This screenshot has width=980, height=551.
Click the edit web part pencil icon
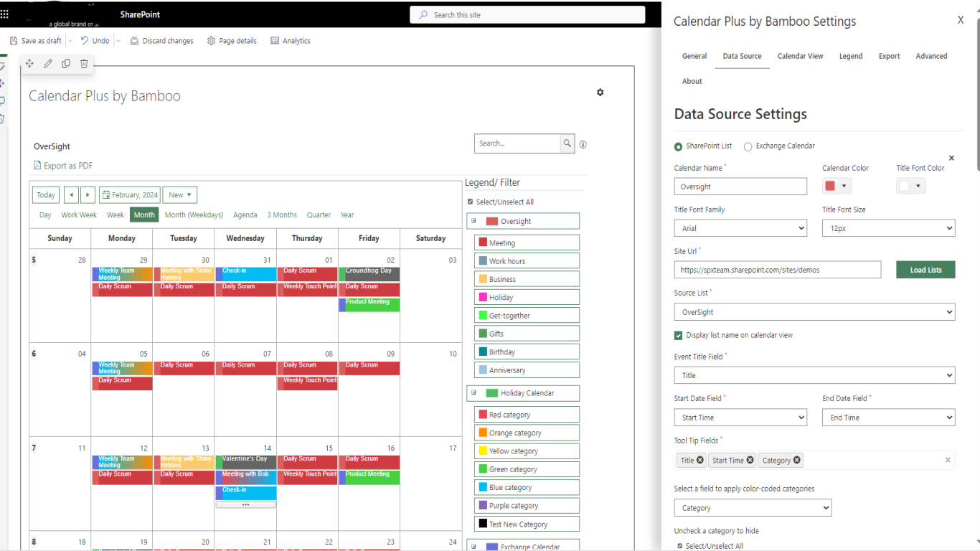coord(48,64)
